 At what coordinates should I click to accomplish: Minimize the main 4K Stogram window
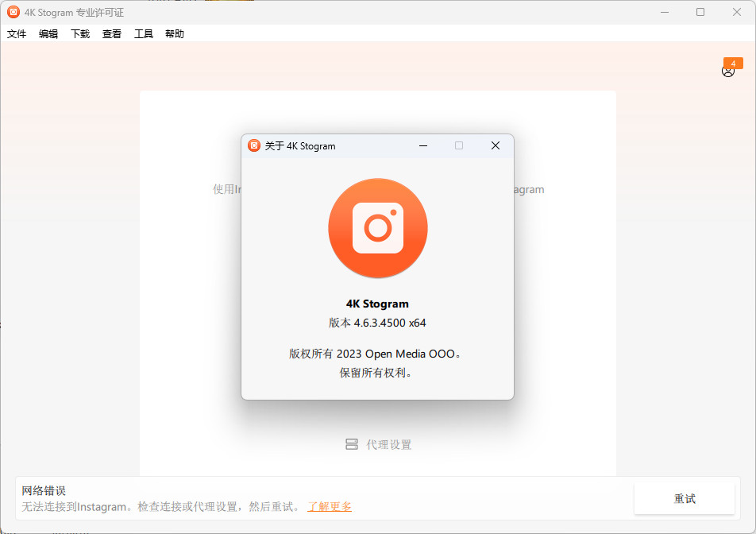tap(665, 12)
